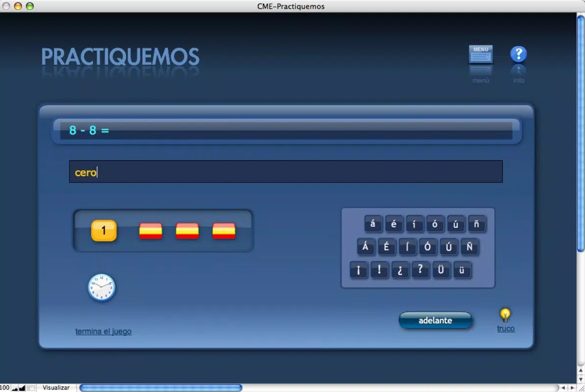
Task: Insert lowercase ú character key
Action: click(456, 224)
